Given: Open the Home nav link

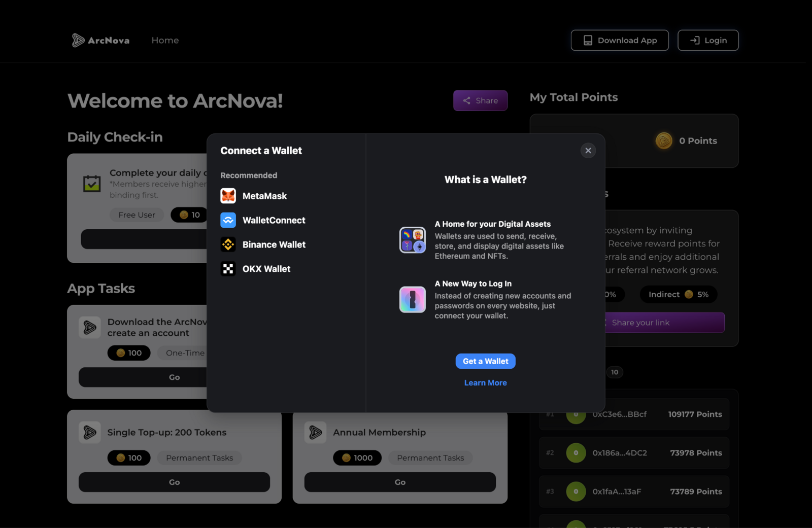Looking at the screenshot, I should click(165, 40).
